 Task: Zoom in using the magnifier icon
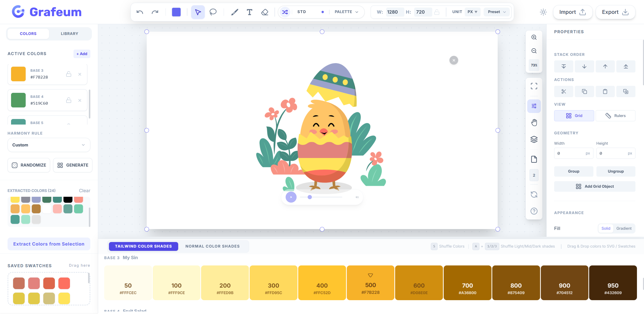tap(534, 37)
